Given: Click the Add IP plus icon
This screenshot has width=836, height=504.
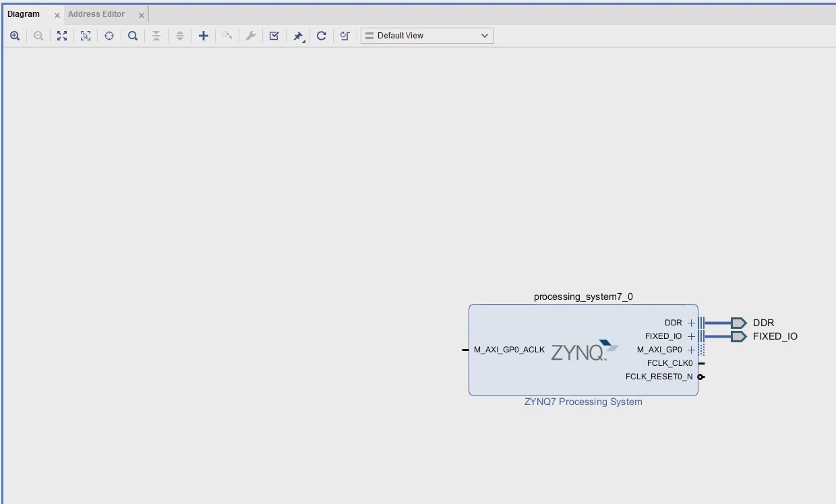Looking at the screenshot, I should 204,36.
